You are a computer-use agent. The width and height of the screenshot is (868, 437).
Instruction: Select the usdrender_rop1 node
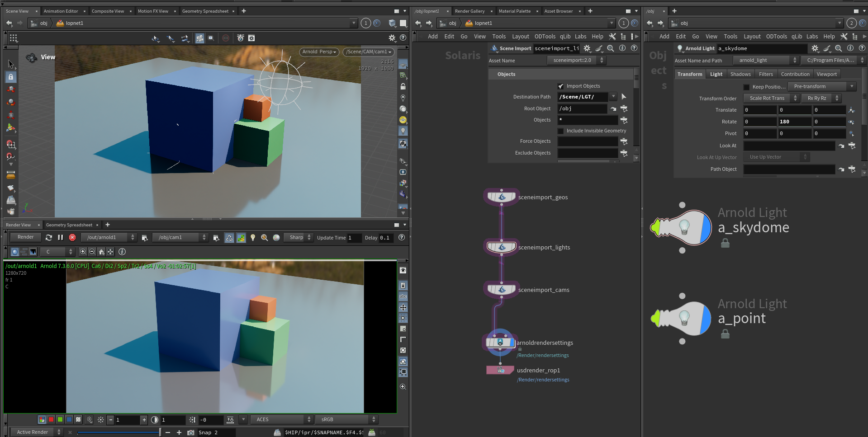point(500,370)
